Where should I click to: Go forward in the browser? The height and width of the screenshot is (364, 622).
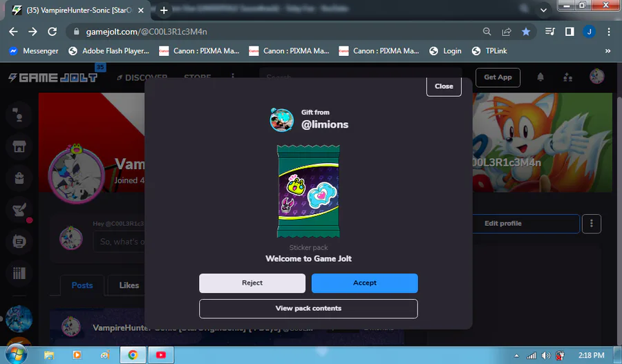[x=32, y=32]
